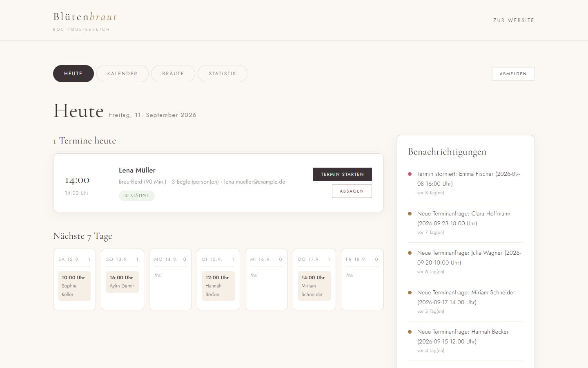Follow the Zur Website link
The image size is (588, 368).
(514, 20)
